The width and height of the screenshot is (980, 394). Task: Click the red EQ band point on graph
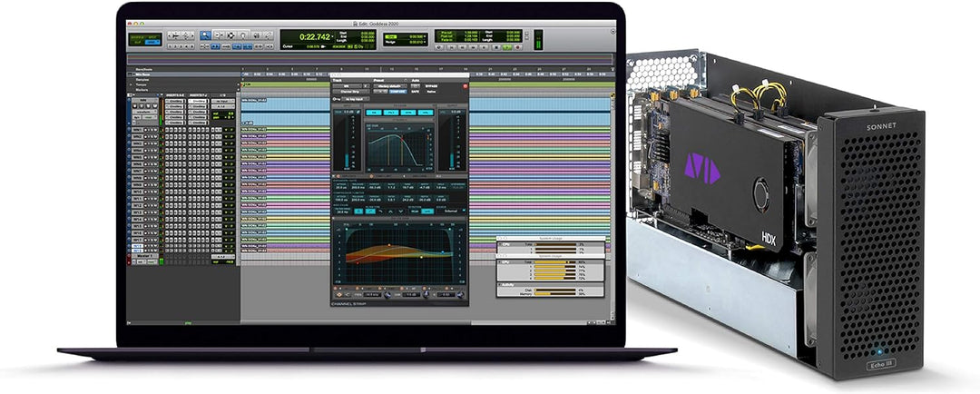point(358,262)
